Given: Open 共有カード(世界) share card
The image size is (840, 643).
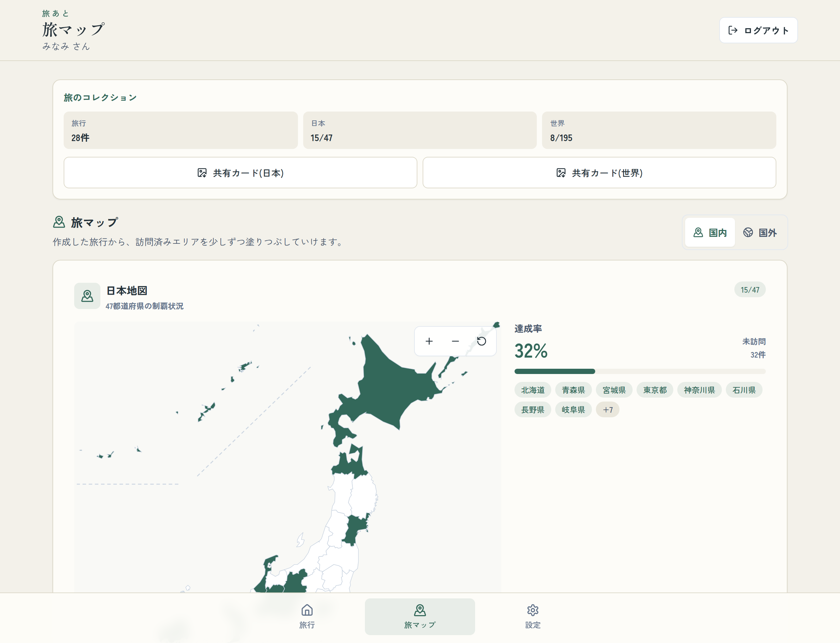Looking at the screenshot, I should (599, 173).
